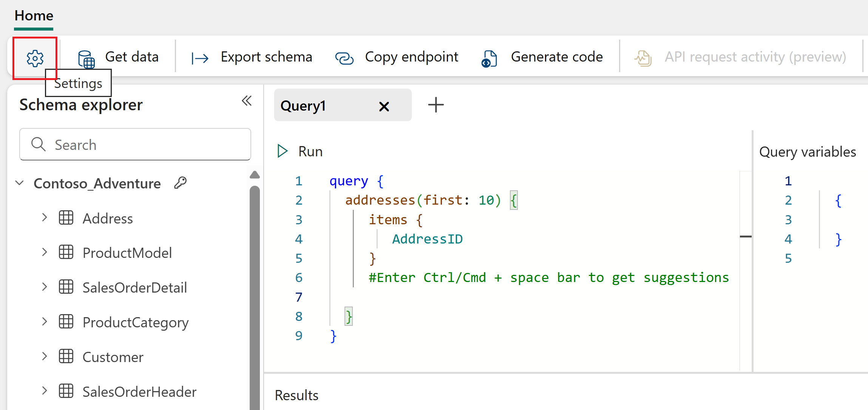Image resolution: width=868 pixels, height=410 pixels.
Task: Switch to the Home tab
Action: (x=34, y=16)
